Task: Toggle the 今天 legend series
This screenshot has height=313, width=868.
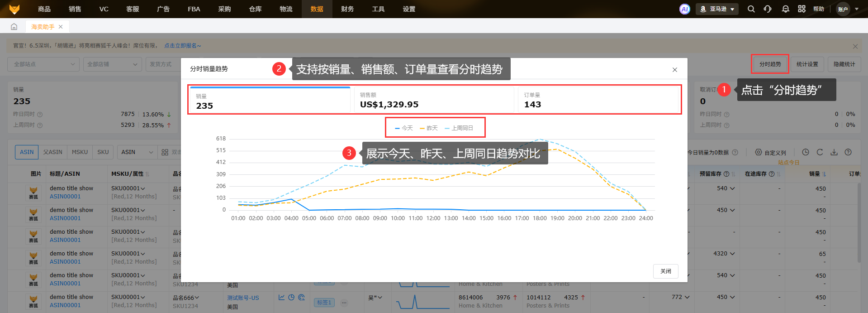Action: 404,128
